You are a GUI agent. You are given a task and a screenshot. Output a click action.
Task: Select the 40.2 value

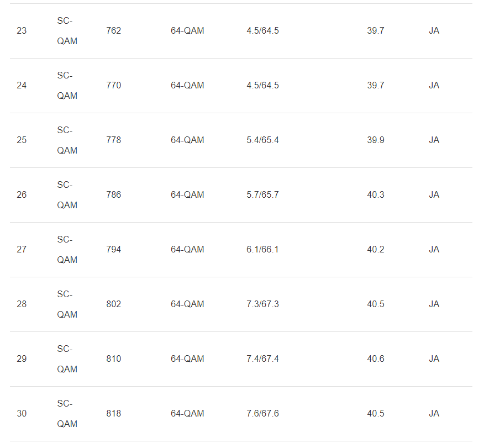tap(375, 250)
